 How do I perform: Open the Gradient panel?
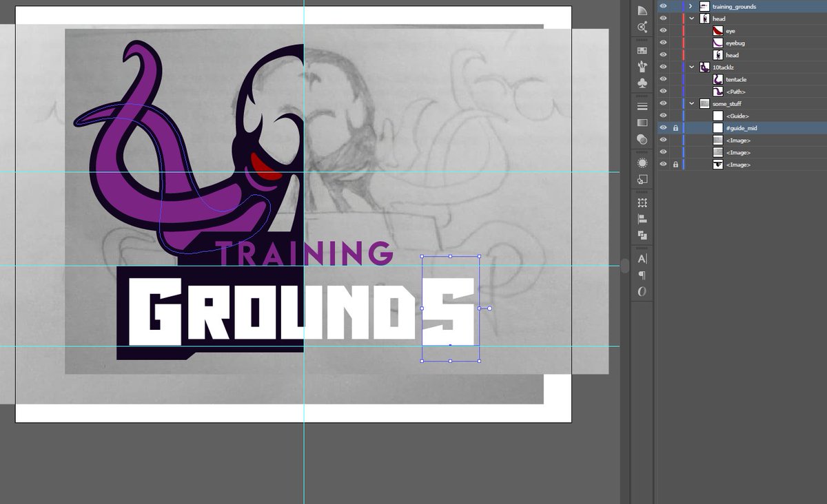(x=642, y=123)
